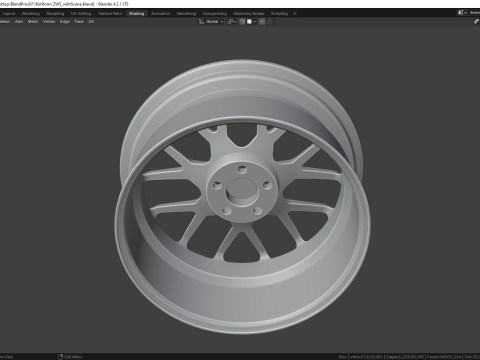Click the Edges count in the status bar
This screenshot has width=480, height=360.
pos(405,357)
